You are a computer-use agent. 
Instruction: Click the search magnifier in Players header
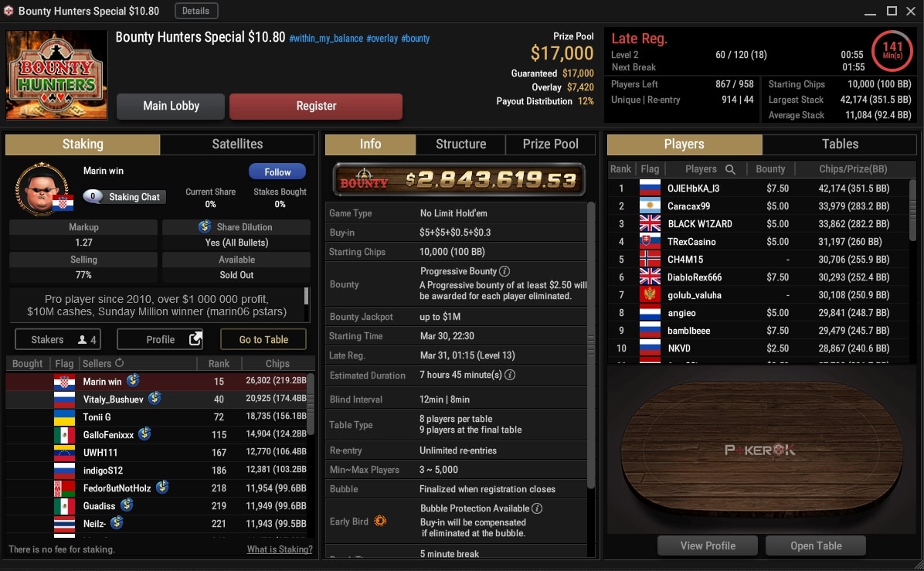730,169
